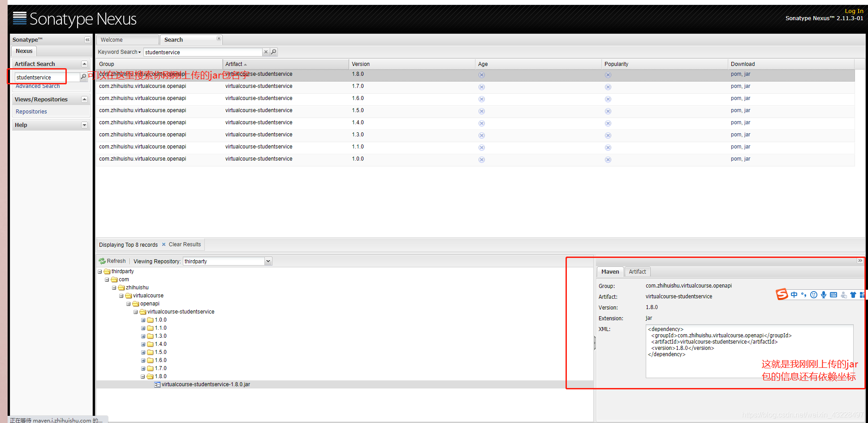Expand the 1.6.0 version folder

[143, 361]
